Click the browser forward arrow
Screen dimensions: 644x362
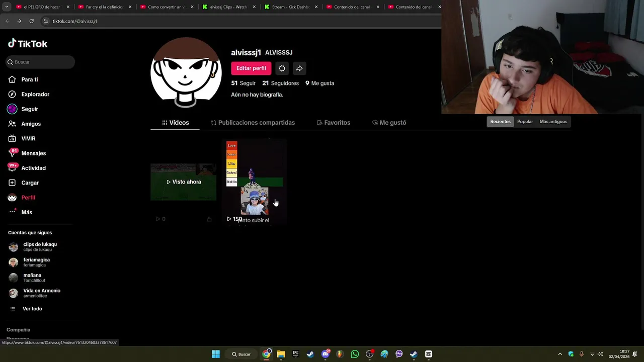[19, 21]
